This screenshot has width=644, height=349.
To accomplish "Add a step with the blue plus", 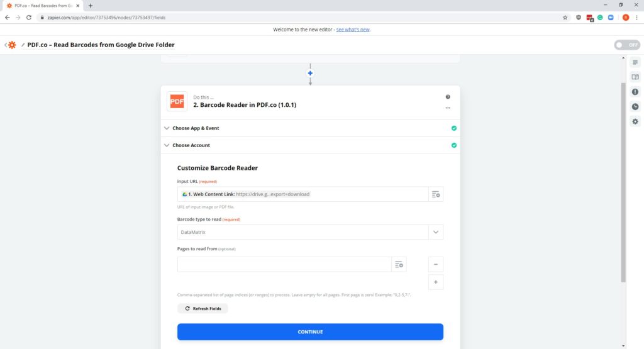I will (310, 73).
